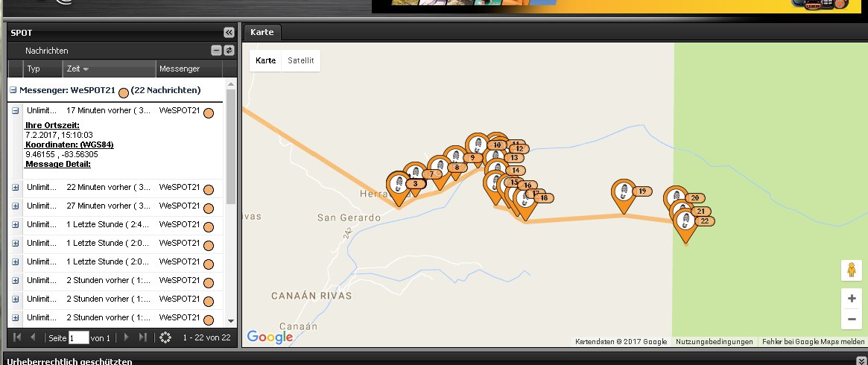Zoom in the map with plus button
The width and height of the screenshot is (868, 365).
(851, 299)
